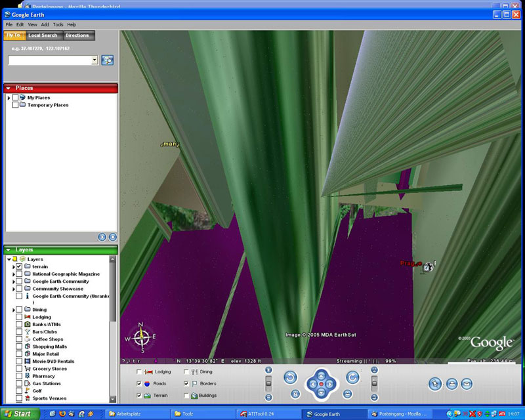525x420 pixels.
Task: Check Banks/ATMs layer checkbox
Action: coord(19,324)
